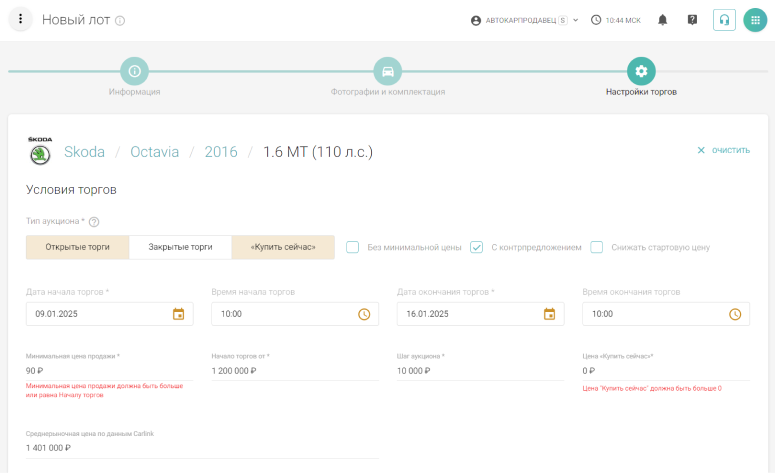Open the help question icon
This screenshot has height=473, width=775.
692,20
